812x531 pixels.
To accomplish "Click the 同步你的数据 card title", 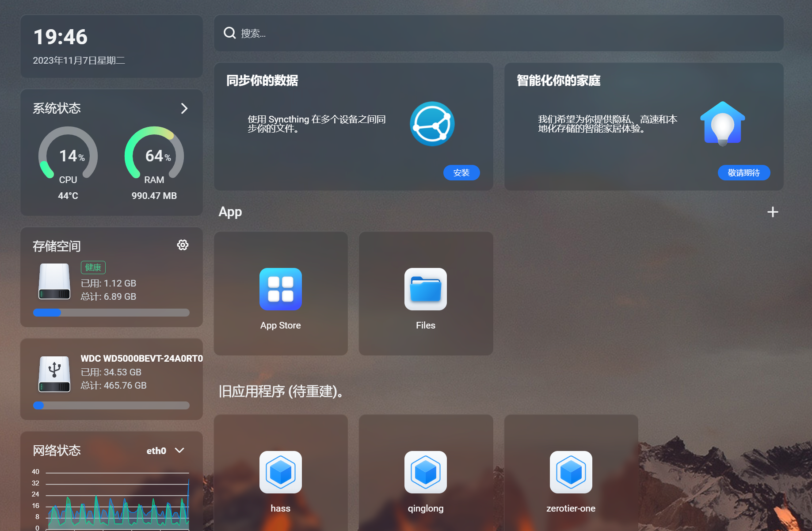I will 262,80.
